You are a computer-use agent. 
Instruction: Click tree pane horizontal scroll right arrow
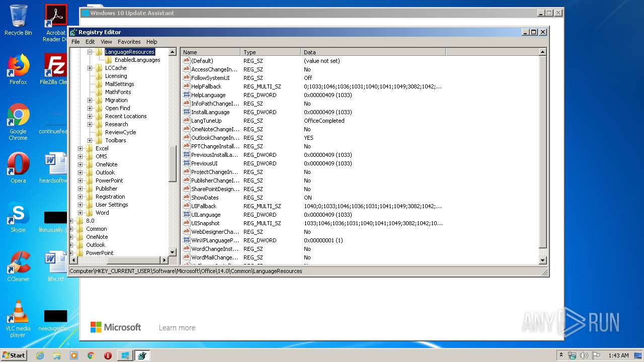(164, 260)
